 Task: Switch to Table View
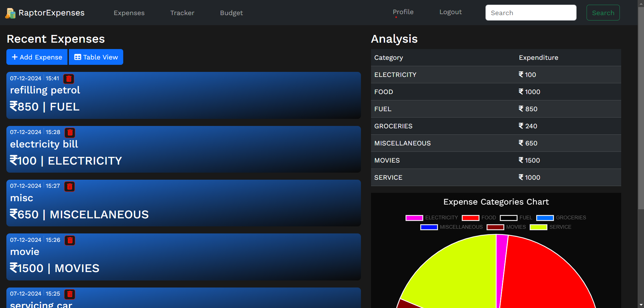click(96, 57)
